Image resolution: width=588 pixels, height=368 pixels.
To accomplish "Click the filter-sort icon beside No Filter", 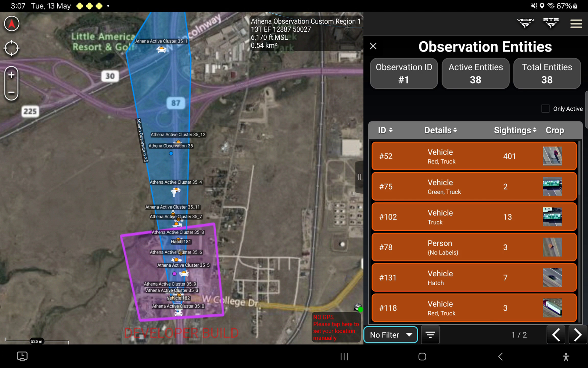I will tap(430, 335).
